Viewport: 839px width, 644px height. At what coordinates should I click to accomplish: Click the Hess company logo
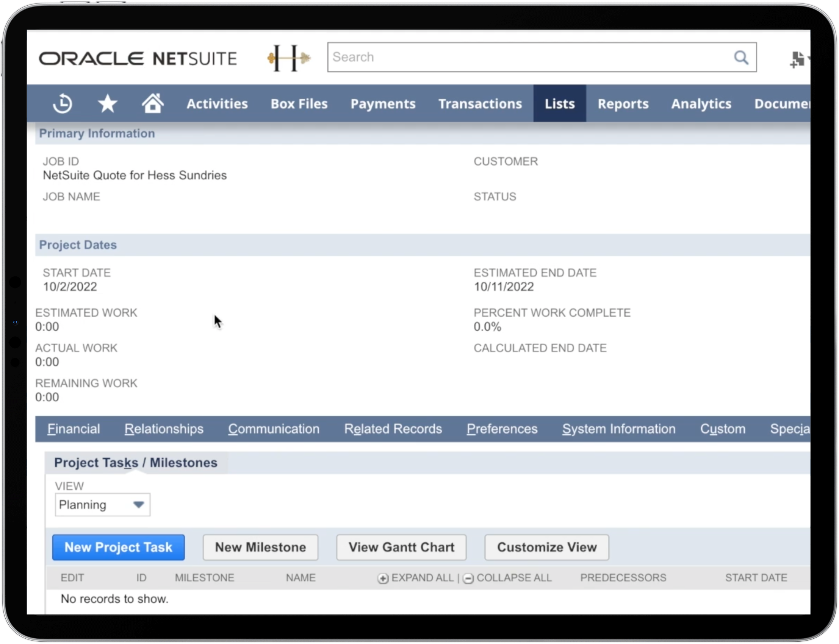[x=288, y=58]
